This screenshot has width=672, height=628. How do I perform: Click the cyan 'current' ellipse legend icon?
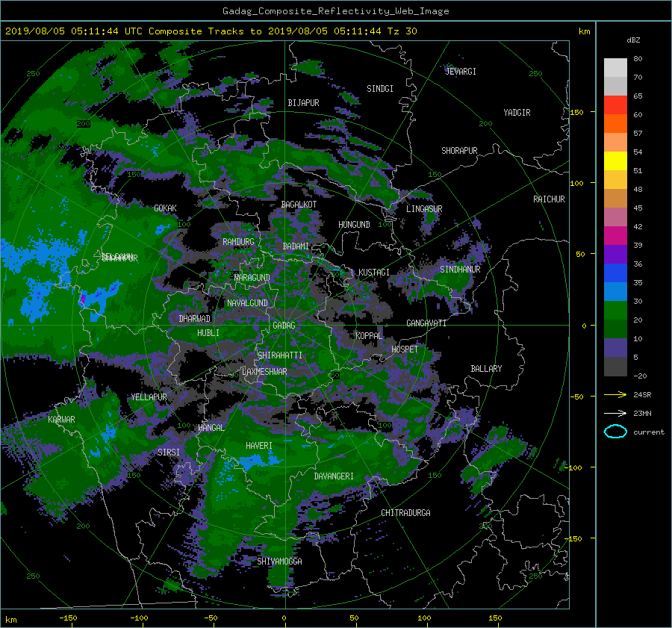(x=615, y=432)
